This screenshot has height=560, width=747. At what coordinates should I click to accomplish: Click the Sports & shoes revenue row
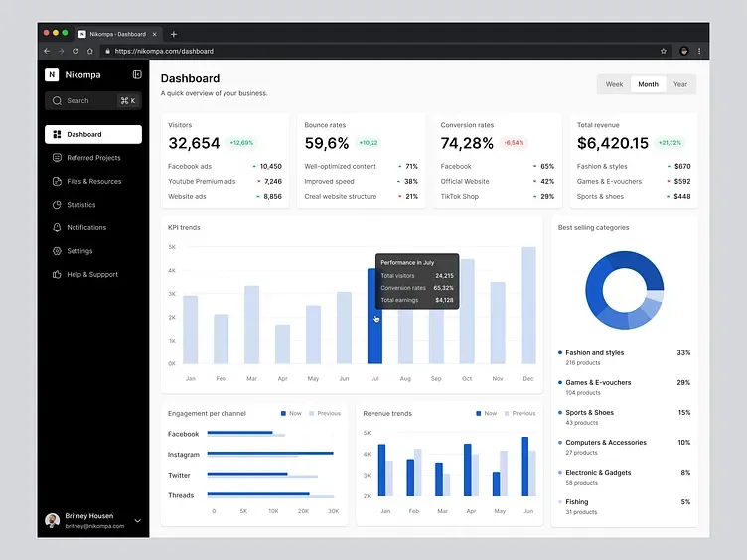click(x=634, y=196)
